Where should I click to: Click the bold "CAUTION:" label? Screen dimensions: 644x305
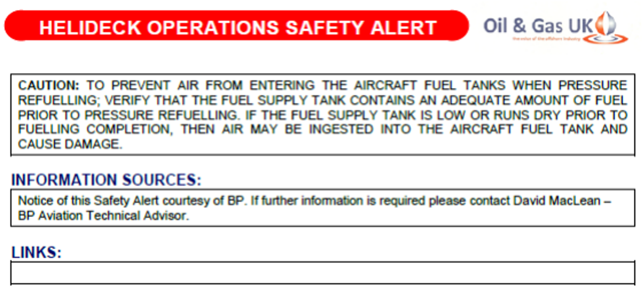click(49, 85)
